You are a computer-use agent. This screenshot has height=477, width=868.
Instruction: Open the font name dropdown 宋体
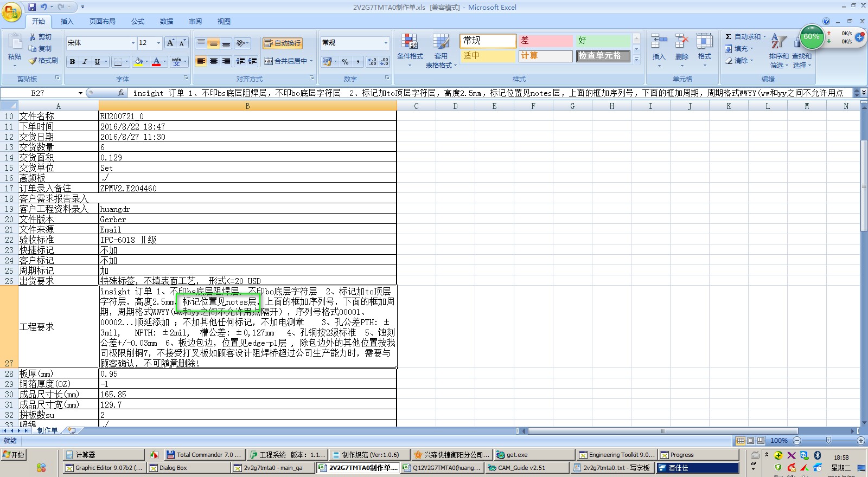[x=133, y=43]
